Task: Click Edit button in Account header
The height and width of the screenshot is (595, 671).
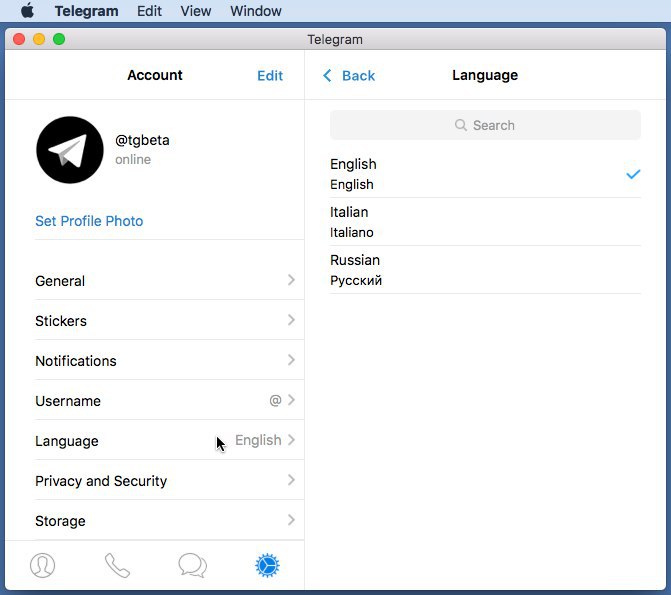Action: click(x=270, y=75)
